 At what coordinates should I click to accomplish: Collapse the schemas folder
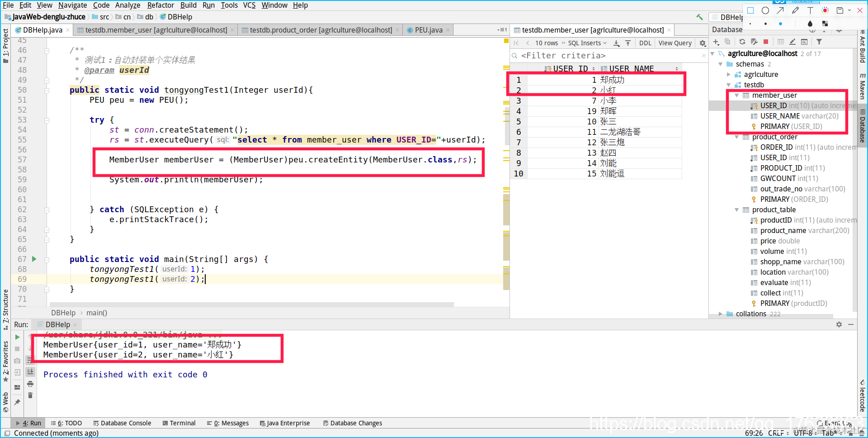pyautogui.click(x=721, y=64)
